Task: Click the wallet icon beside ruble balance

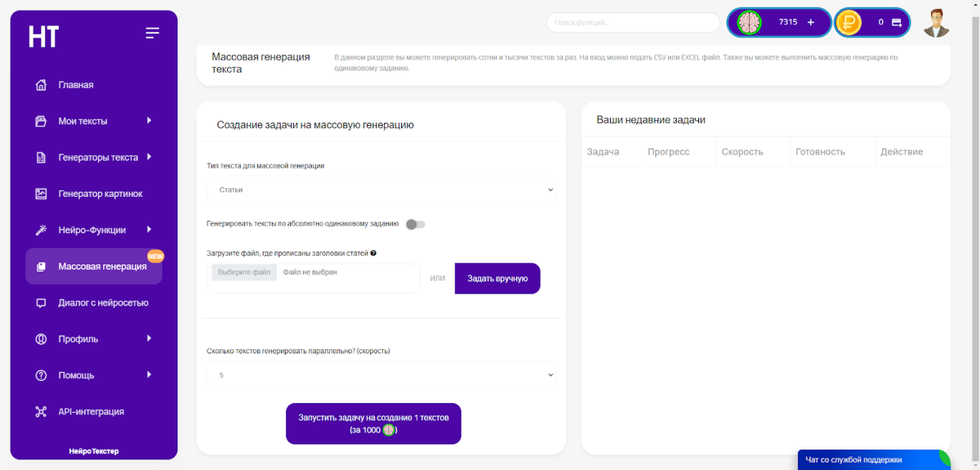Action: (897, 22)
